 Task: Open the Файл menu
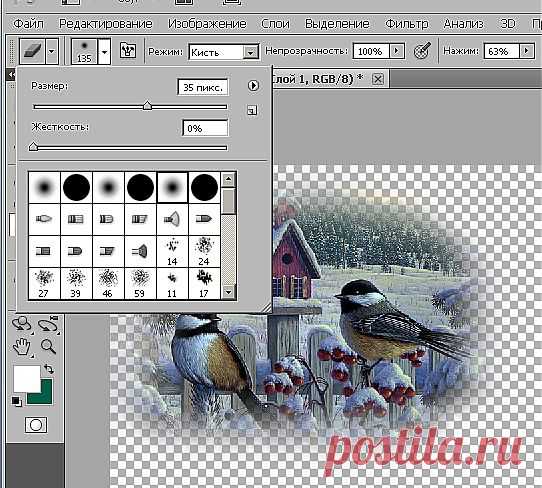click(28, 24)
